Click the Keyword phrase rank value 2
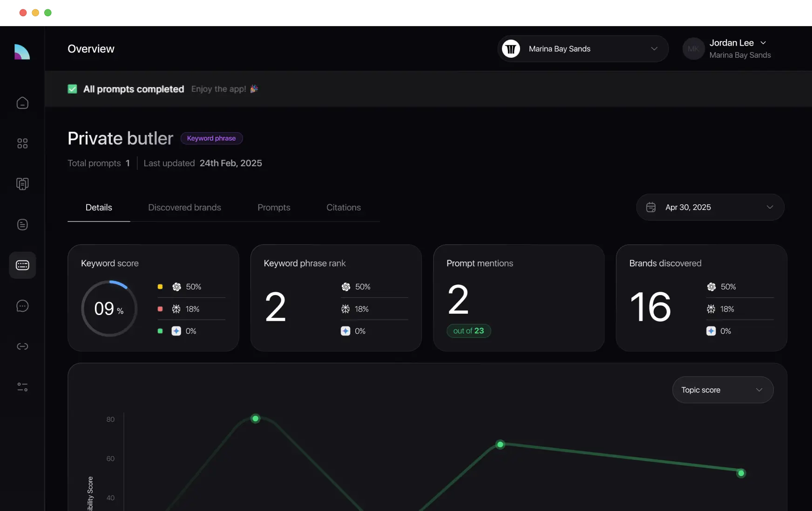Screen dimensions: 812x511 click(x=275, y=307)
